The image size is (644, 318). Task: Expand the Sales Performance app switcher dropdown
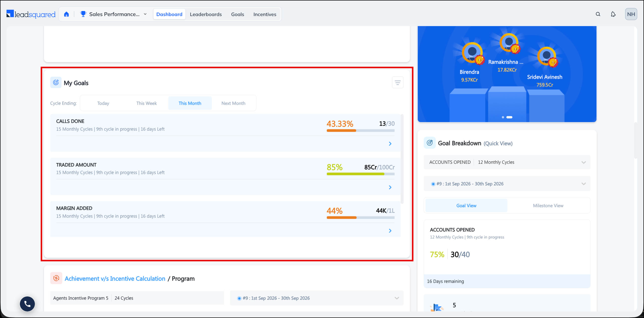click(145, 14)
